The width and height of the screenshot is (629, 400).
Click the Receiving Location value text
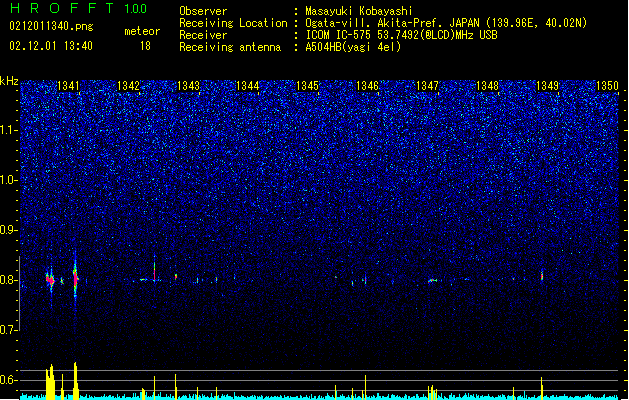[x=446, y=23]
